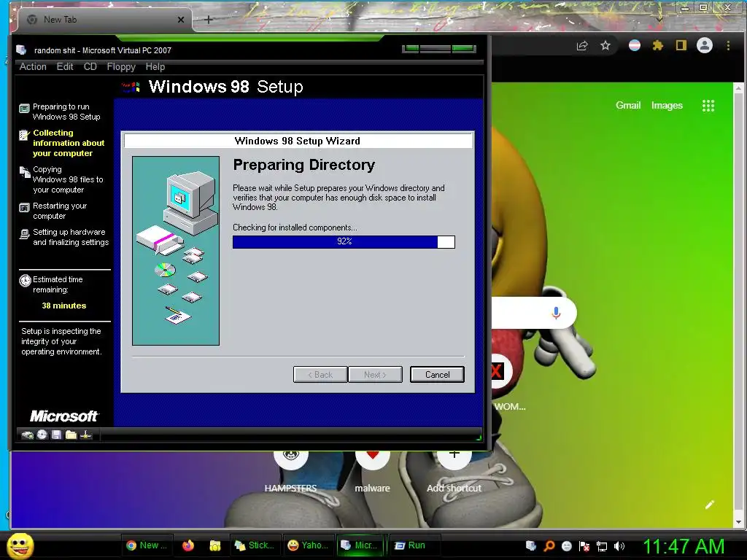This screenshot has width=747, height=560.
Task: Switch to the Stick... taskbar button
Action: coord(255,545)
